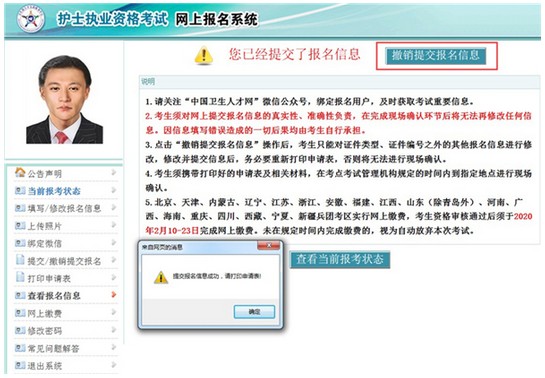Screen dimensions: 545x378
Task: Click the home icon beside 公告声明
Action: (20, 172)
